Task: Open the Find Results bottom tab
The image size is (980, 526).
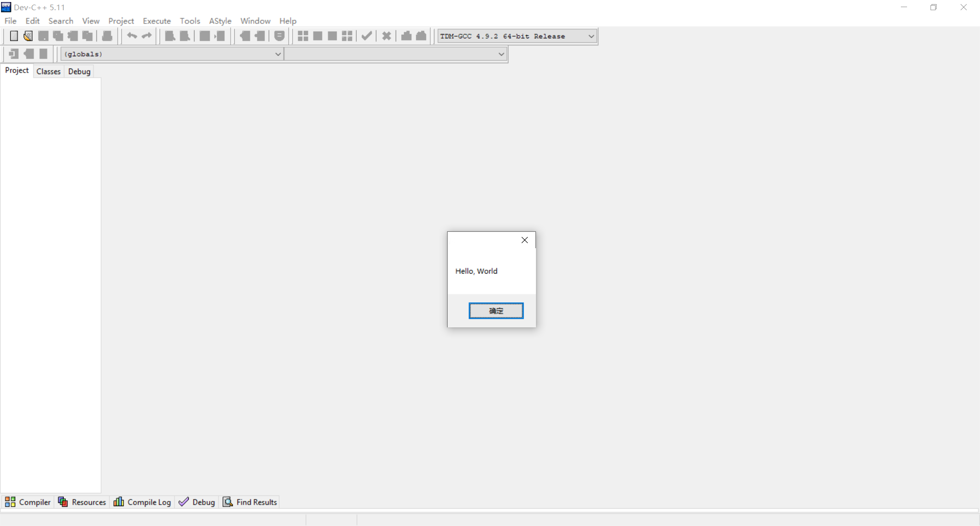Action: coord(250,502)
